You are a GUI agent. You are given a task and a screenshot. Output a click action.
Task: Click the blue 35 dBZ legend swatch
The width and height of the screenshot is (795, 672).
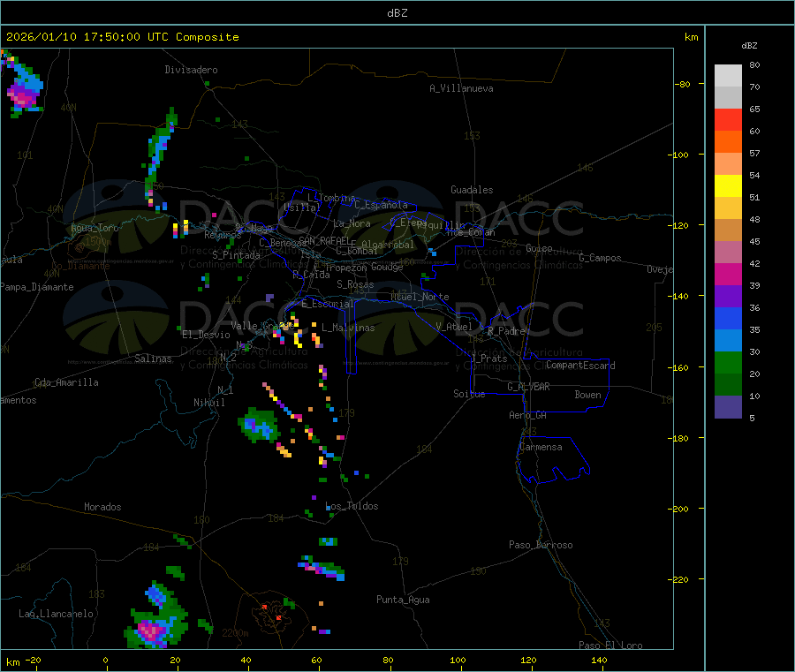728,318
